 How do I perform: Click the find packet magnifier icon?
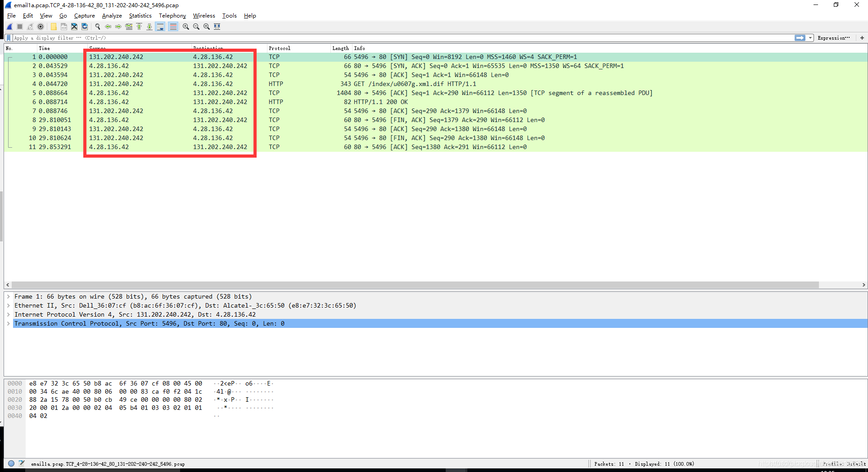pyautogui.click(x=98, y=27)
